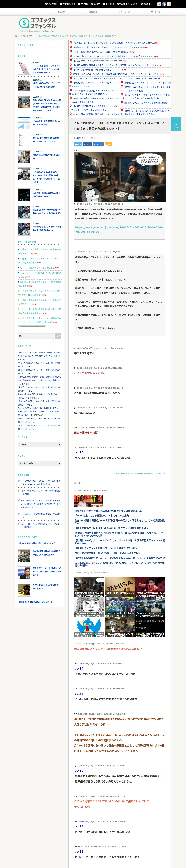Expand the 月を選択 archive dropdown
Screen dimensions: 186x868
coord(39,444)
